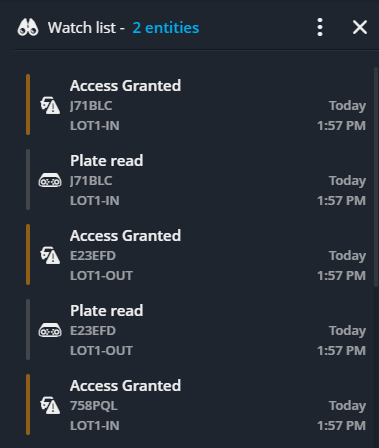Close the Watch list panel
Screen dimensions: 379x448
coord(360,27)
